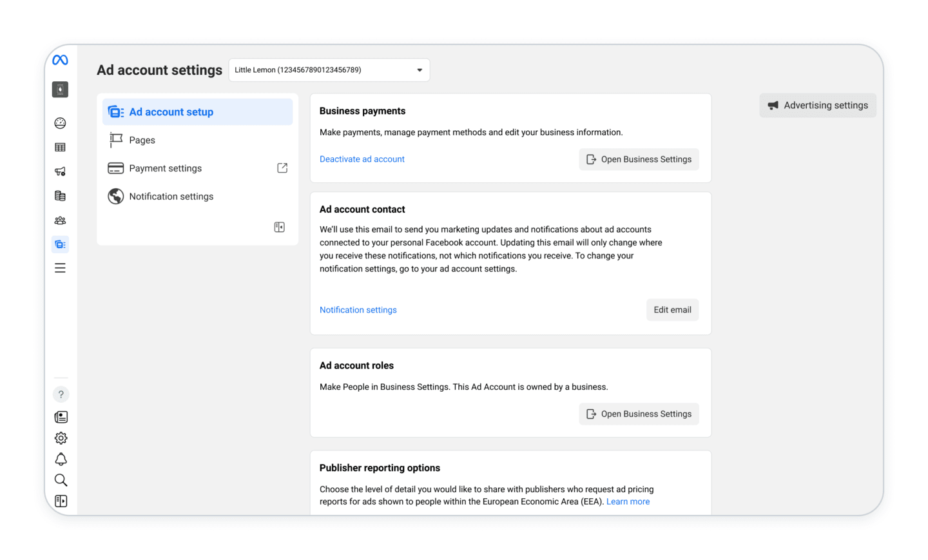Click the Edit email button
The image size is (928, 560).
672,310
